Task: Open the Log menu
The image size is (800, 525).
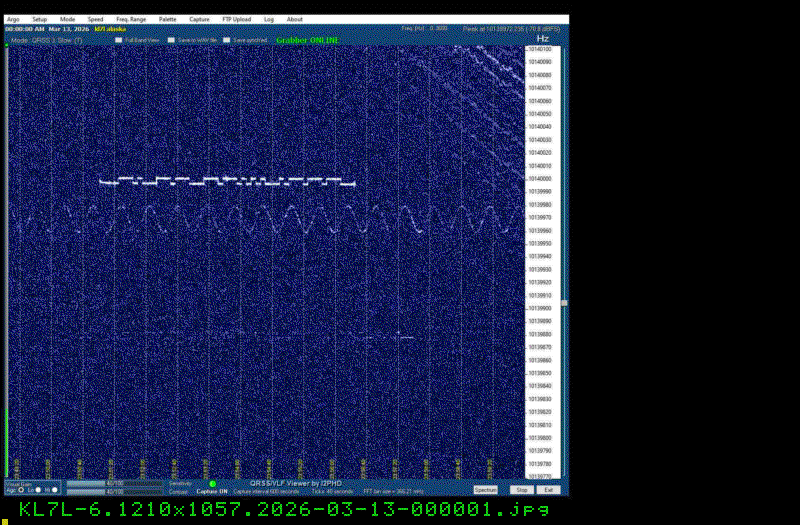Action: tap(269, 19)
